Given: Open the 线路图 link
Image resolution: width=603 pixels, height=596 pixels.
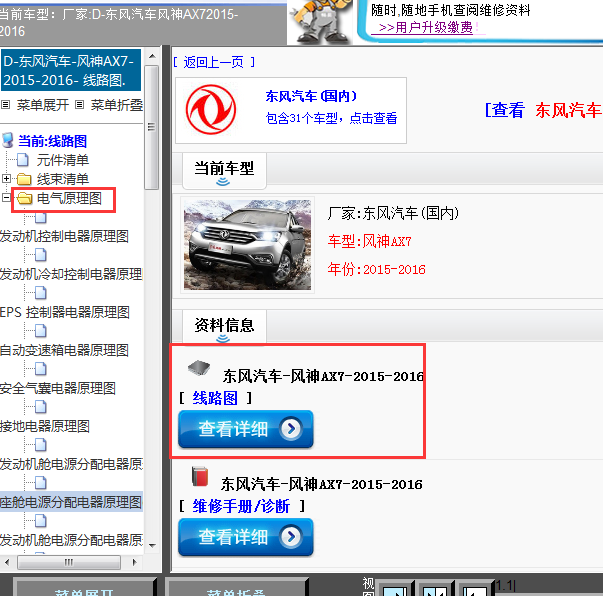Looking at the screenshot, I should tap(215, 398).
